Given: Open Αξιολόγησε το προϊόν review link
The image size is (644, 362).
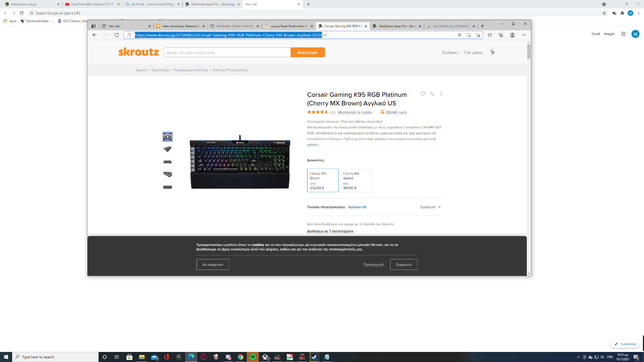Looking at the screenshot, I should (355, 112).
